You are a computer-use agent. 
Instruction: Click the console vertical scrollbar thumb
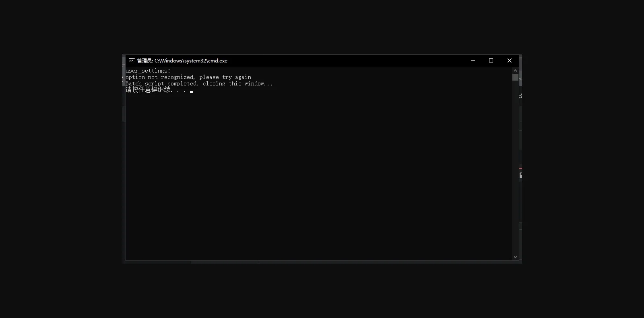(x=515, y=77)
